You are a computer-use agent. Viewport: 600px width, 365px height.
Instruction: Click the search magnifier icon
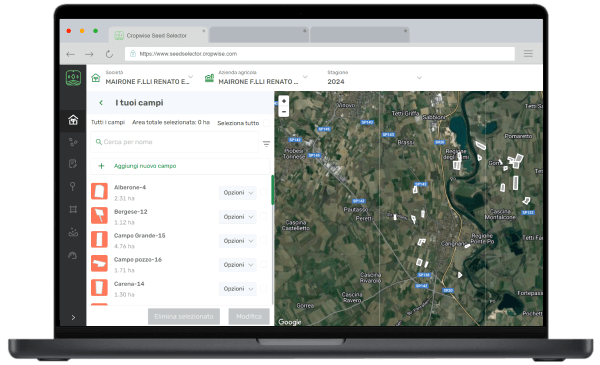click(x=99, y=142)
